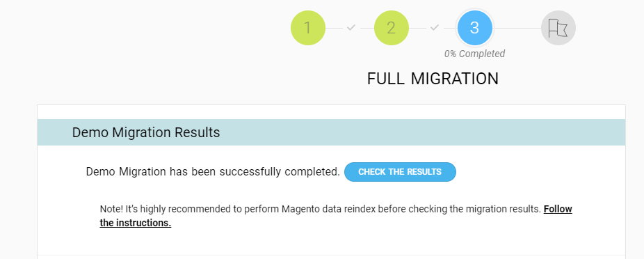This screenshot has height=259, width=644.
Task: Click the "0% Completed" progress label
Action: pyautogui.click(x=474, y=54)
